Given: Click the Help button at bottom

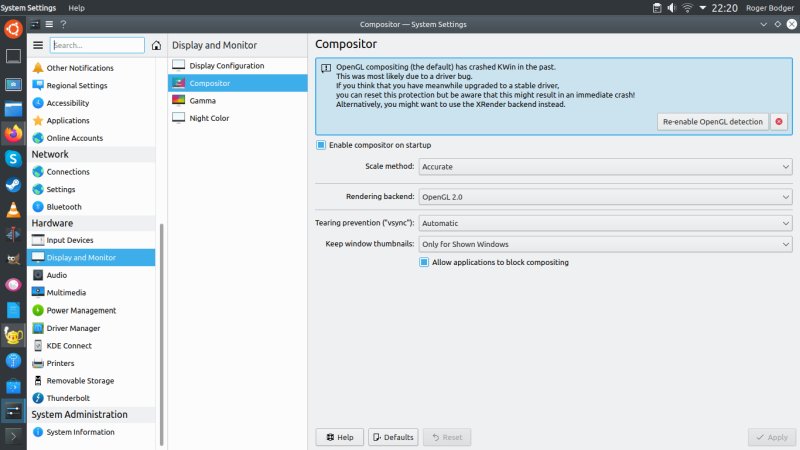Looking at the screenshot, I should (340, 437).
